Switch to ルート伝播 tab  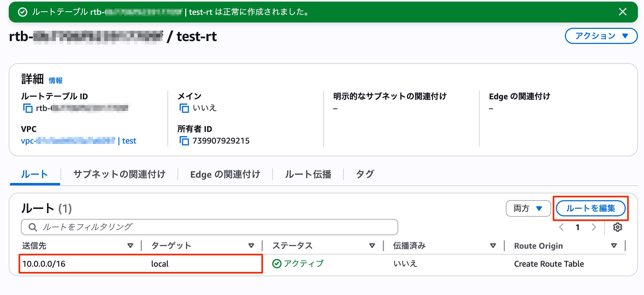coord(308,174)
